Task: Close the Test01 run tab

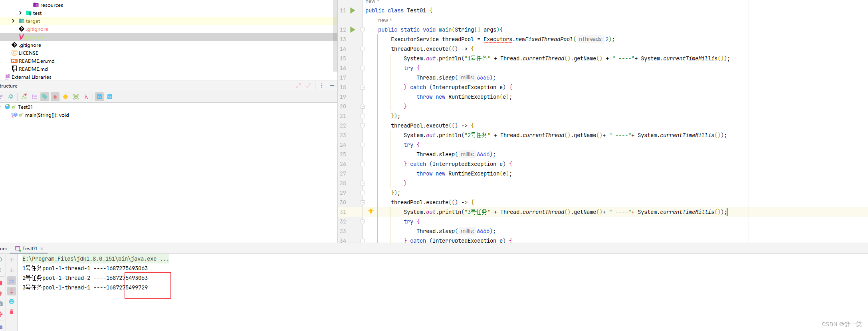Action: [42, 249]
